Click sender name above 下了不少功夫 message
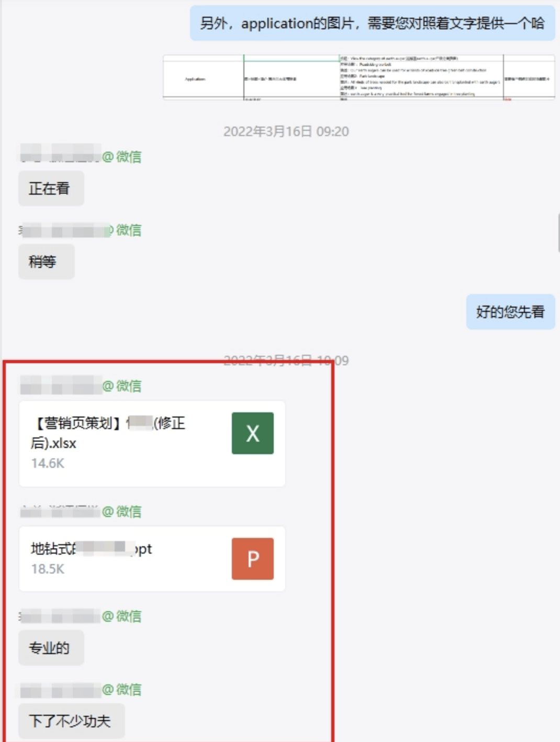This screenshot has height=742, width=560. (x=81, y=689)
